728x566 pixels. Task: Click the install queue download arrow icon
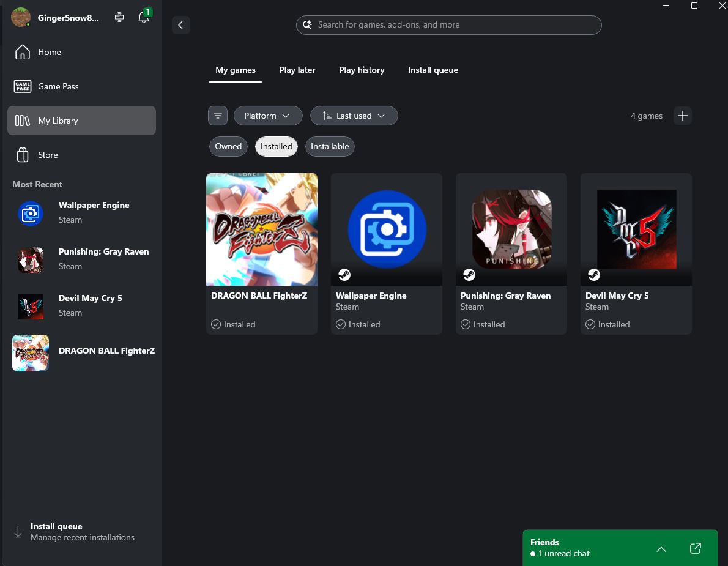pyautogui.click(x=18, y=532)
